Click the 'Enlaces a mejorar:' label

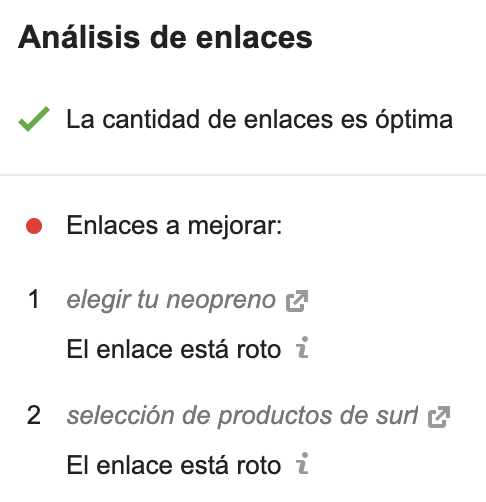pos(174,226)
